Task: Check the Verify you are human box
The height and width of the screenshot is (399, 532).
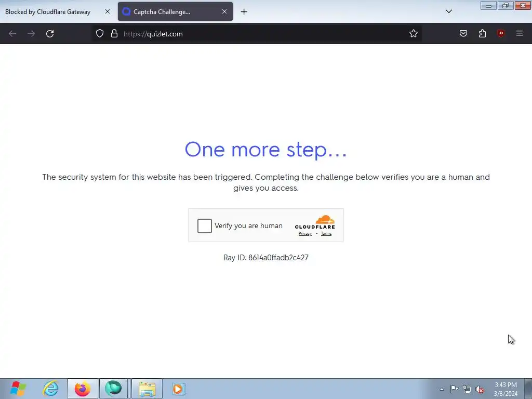Action: coord(205,226)
